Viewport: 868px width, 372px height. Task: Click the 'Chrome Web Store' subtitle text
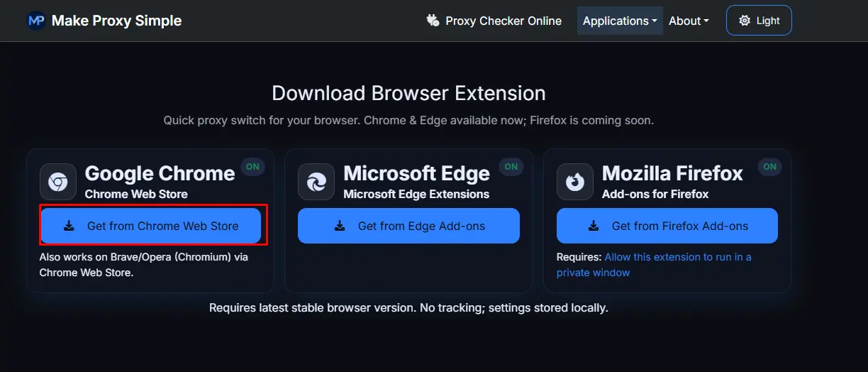click(135, 194)
